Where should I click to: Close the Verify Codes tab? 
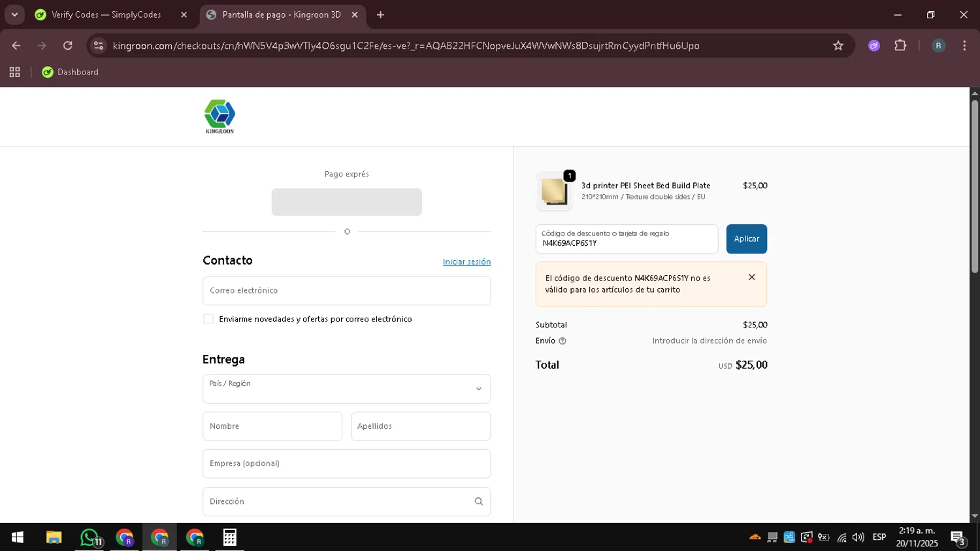pos(184,14)
